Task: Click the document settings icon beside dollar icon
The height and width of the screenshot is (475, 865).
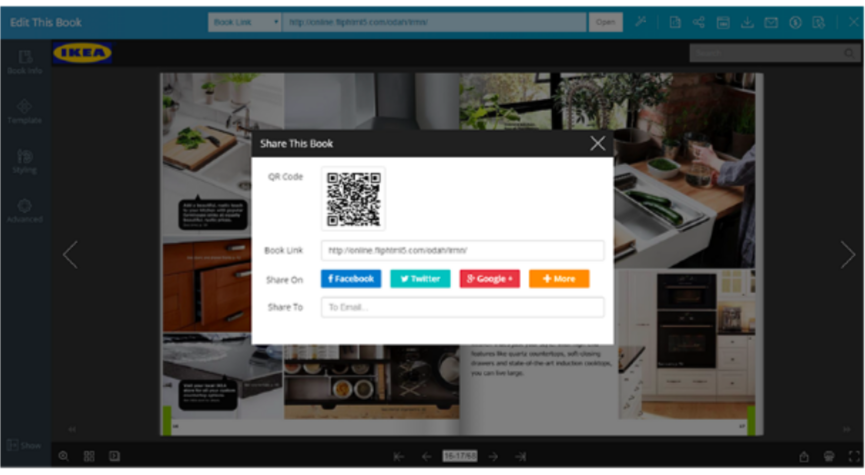Action: click(819, 22)
